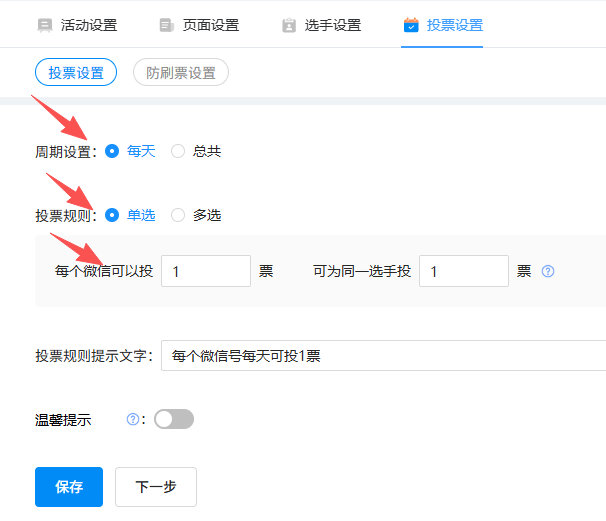This screenshot has height=521, width=606.
Task: Select the 每天 period radio button
Action: click(x=112, y=151)
